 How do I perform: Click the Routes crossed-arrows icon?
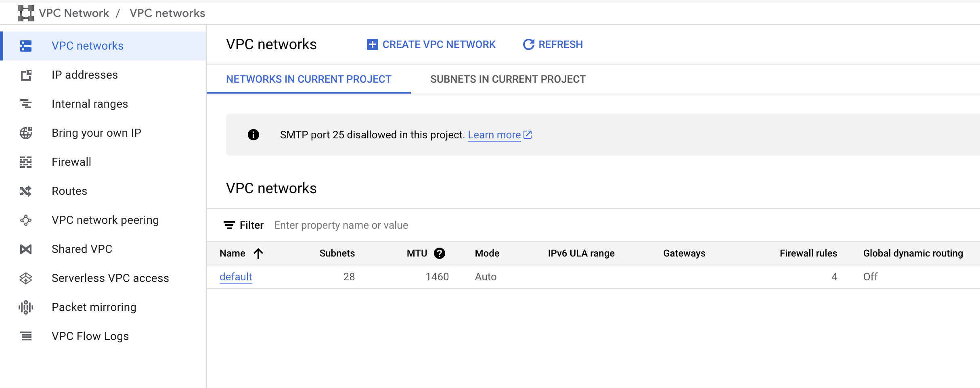click(x=26, y=191)
